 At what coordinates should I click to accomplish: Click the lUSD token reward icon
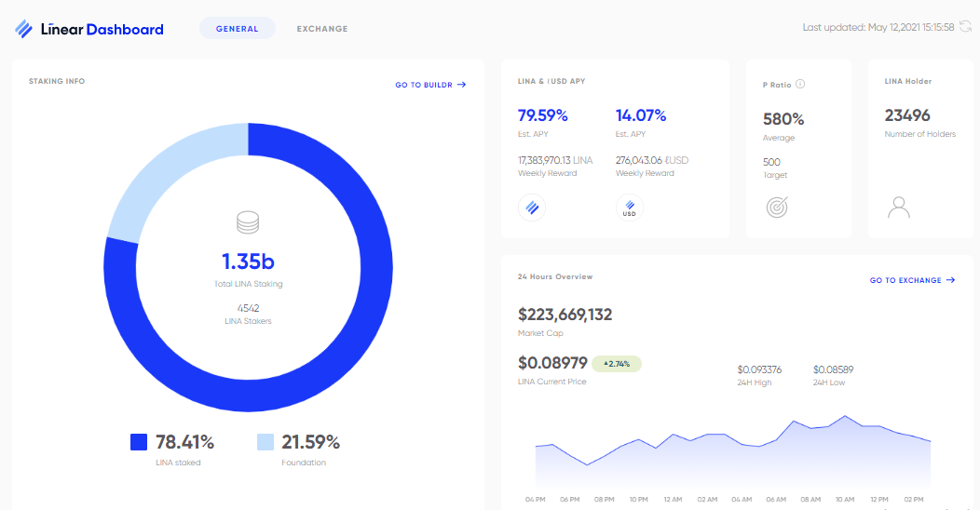630,208
